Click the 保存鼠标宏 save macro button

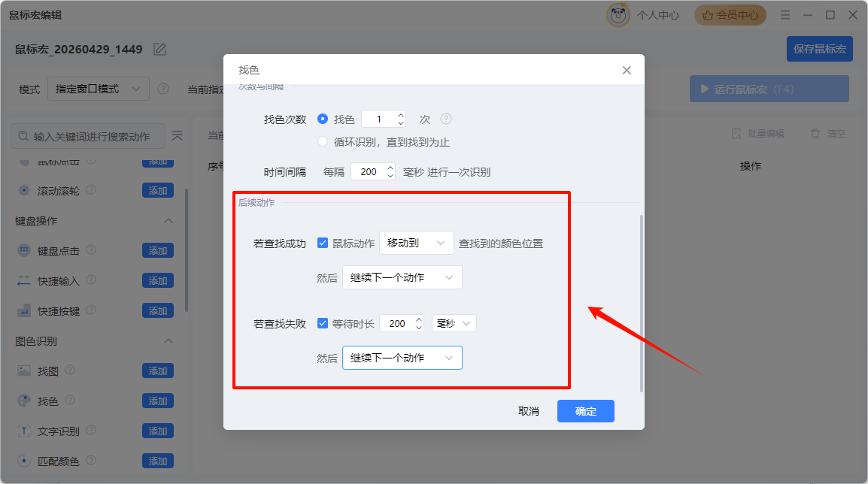(819, 48)
